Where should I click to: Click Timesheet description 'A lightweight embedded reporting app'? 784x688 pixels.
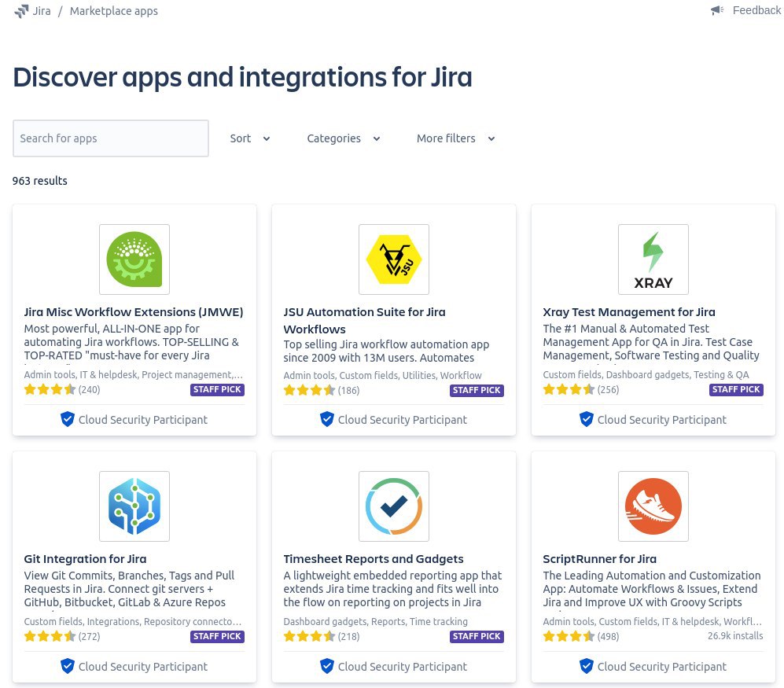coord(392,589)
